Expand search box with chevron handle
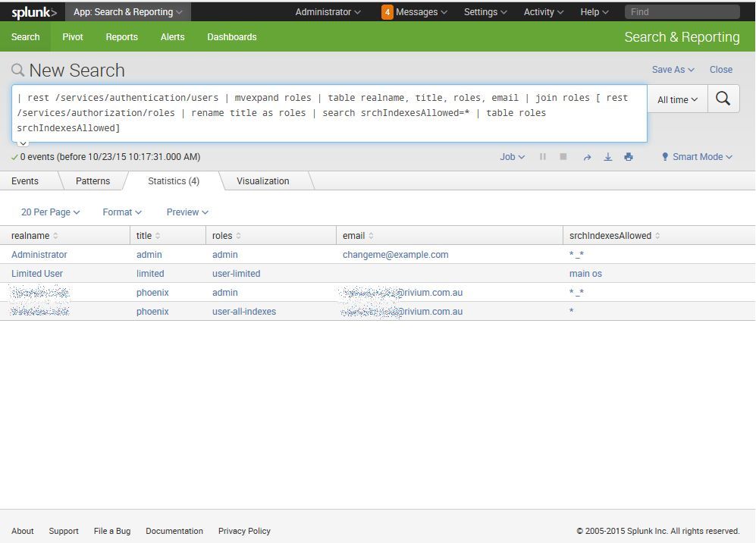 click(23, 143)
